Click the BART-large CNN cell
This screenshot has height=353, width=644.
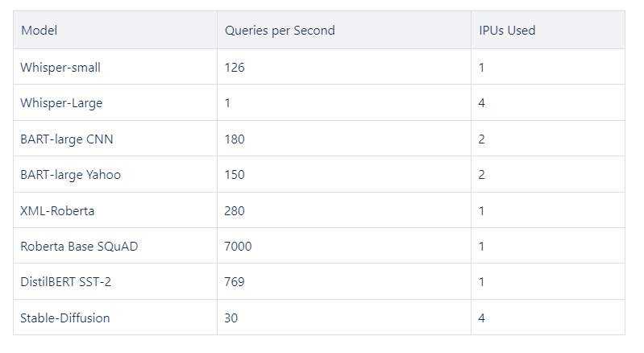click(67, 139)
